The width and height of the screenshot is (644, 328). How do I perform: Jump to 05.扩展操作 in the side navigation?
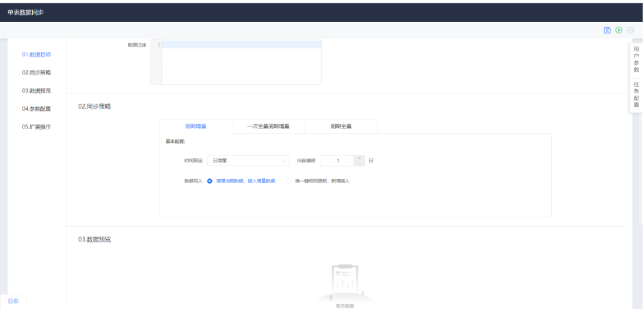coord(36,126)
